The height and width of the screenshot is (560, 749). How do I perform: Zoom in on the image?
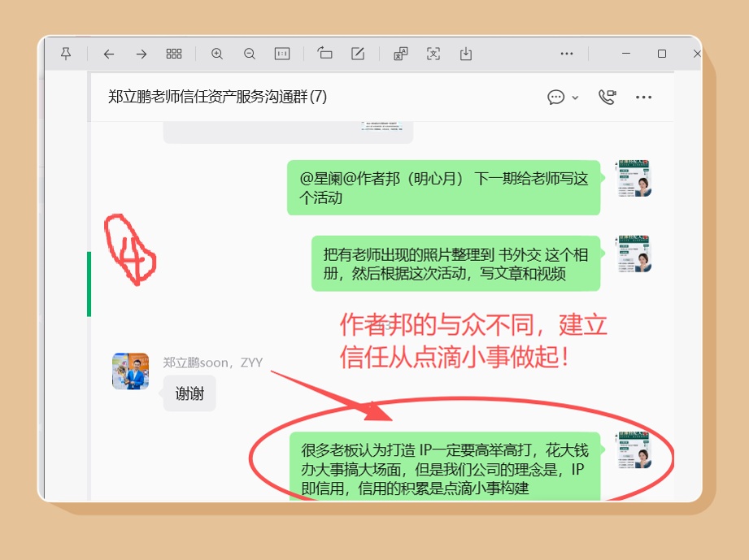[x=217, y=54]
